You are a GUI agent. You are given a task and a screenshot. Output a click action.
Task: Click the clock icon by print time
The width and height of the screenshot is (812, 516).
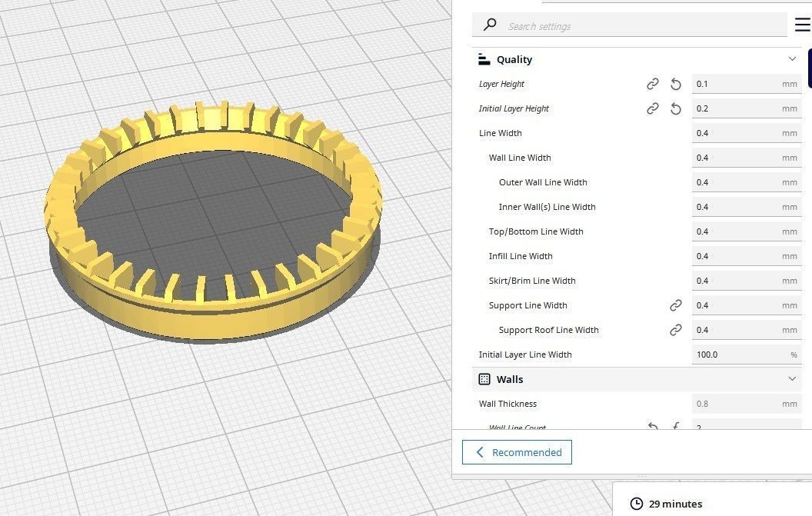coord(637,504)
